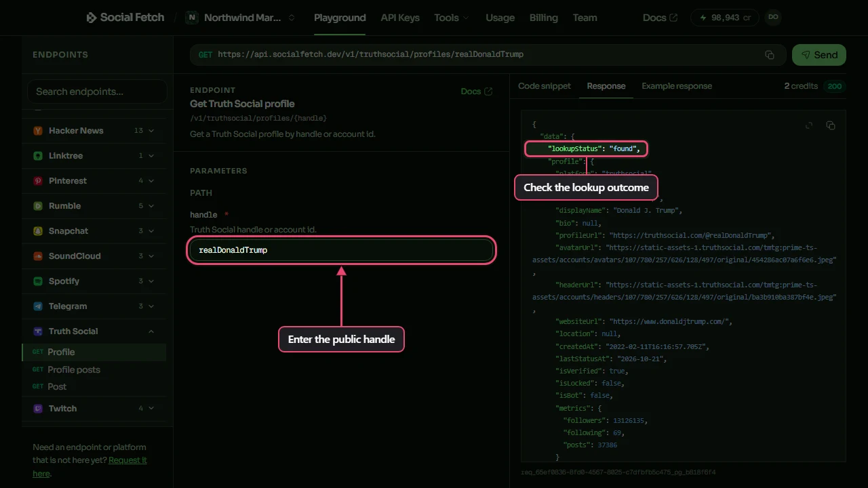Click the Send button
Viewport: 868px width, 488px height.
819,55
